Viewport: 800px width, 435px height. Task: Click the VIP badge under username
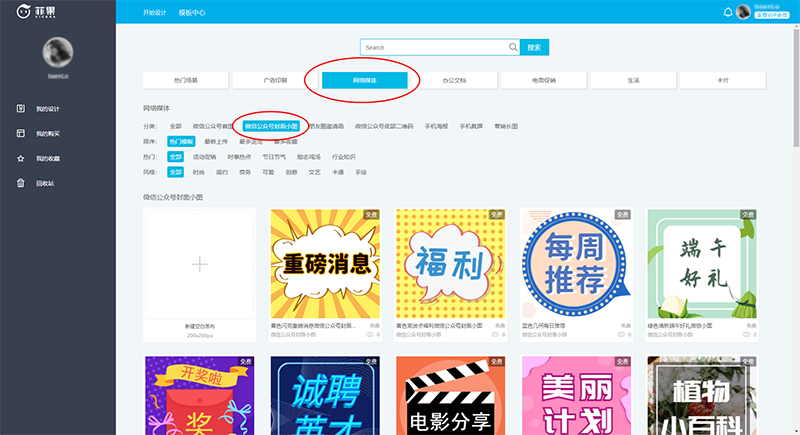pos(772,15)
